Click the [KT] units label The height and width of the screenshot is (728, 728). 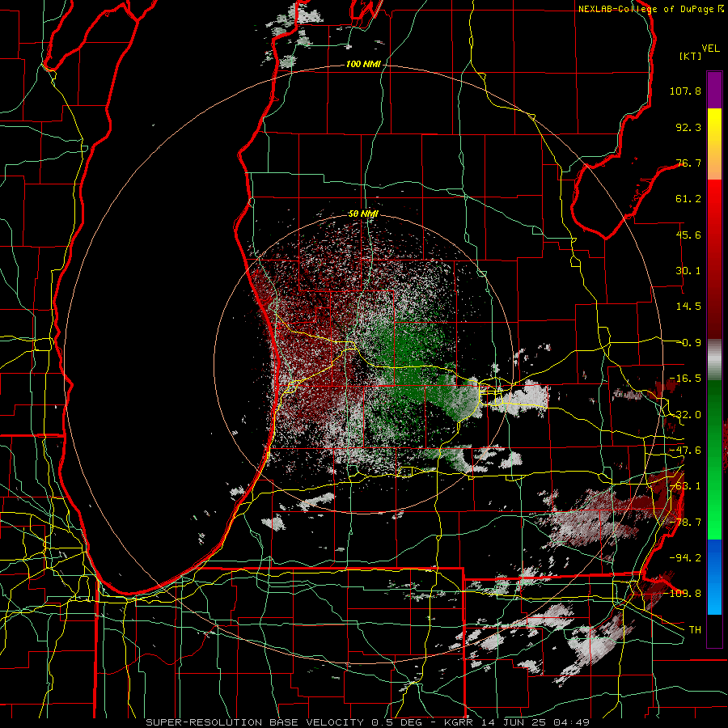coord(691,56)
